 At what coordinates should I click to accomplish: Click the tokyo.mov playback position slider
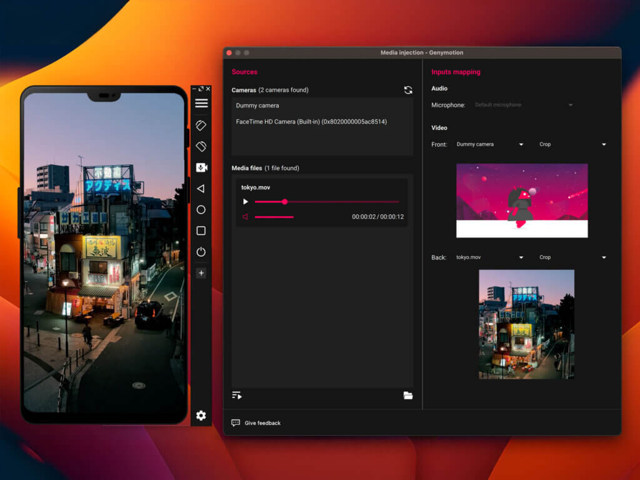327,202
